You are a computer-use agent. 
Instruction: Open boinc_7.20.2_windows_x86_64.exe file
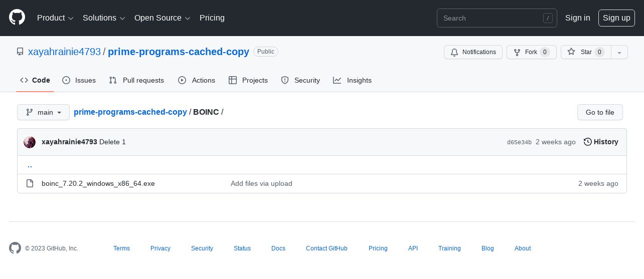[98, 183]
